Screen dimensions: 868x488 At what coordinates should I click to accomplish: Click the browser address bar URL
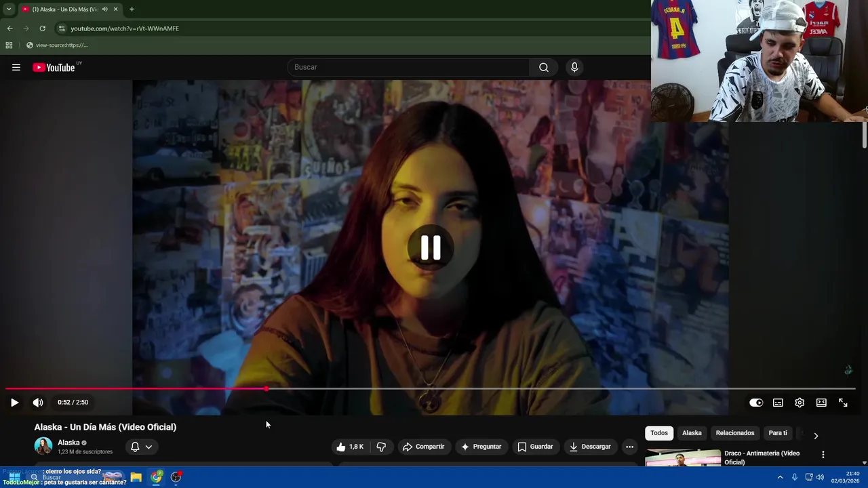point(125,28)
